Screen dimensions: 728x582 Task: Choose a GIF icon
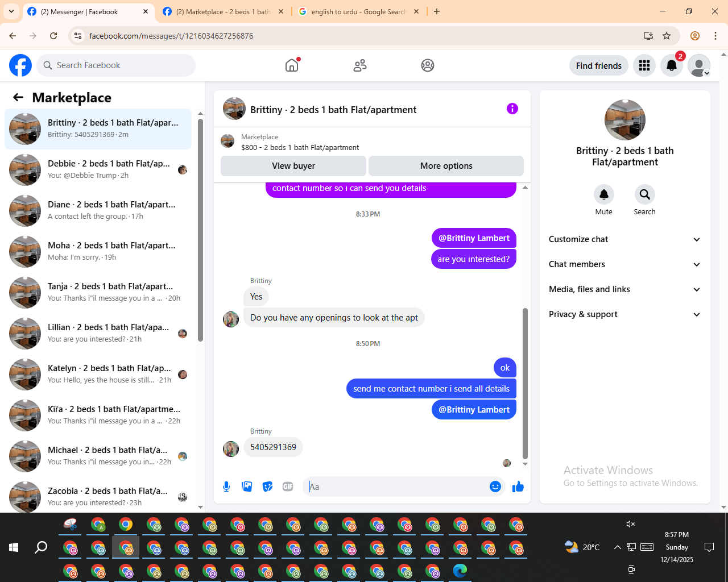coord(288,487)
